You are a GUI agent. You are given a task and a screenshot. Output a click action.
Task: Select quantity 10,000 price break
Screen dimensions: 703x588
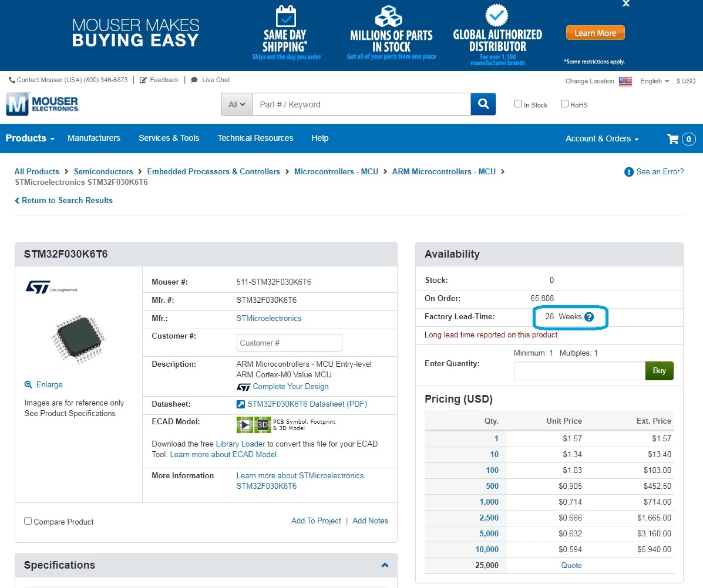[487, 549]
